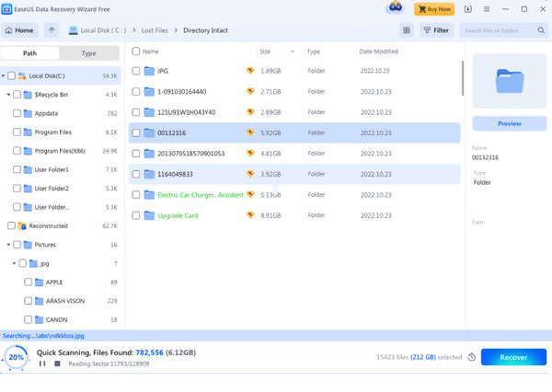Check the APPLE folder checkbox
The image size is (552, 392).
29,282
